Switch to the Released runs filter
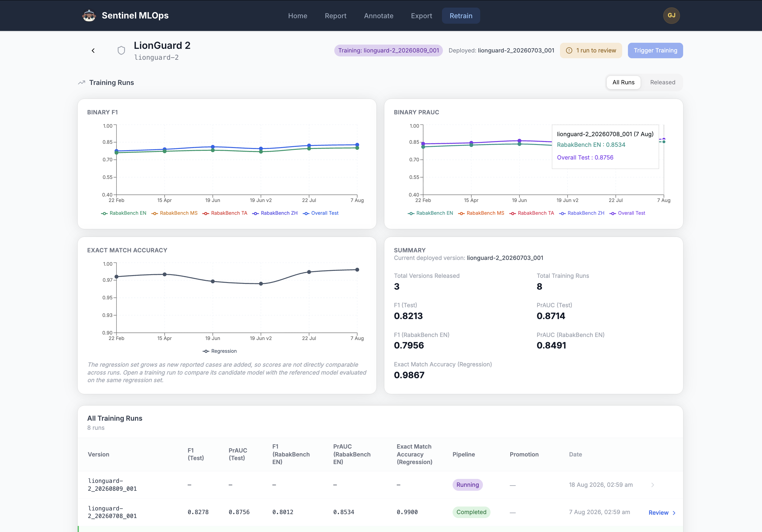 (x=663, y=82)
